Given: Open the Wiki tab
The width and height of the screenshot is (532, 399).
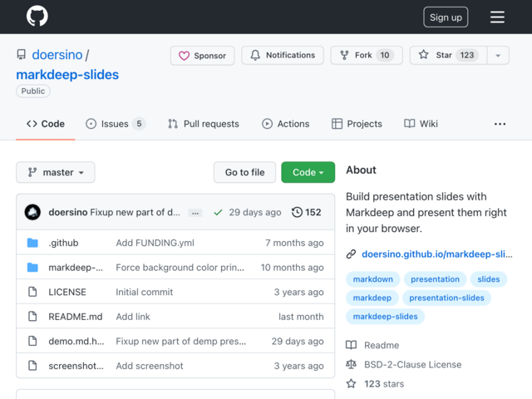Looking at the screenshot, I should (x=421, y=124).
